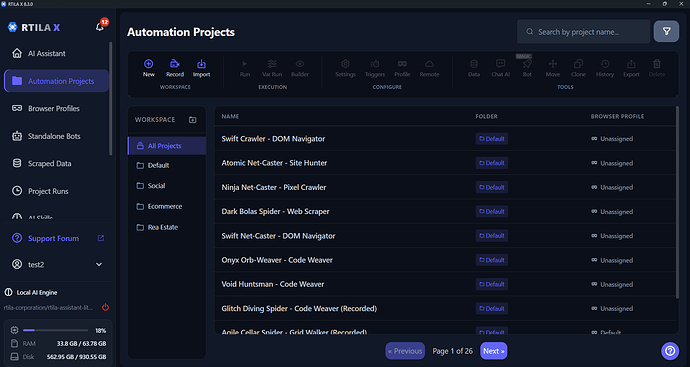This screenshot has width=690, height=367.
Task: Select the Social workspace folder
Action: [167, 186]
